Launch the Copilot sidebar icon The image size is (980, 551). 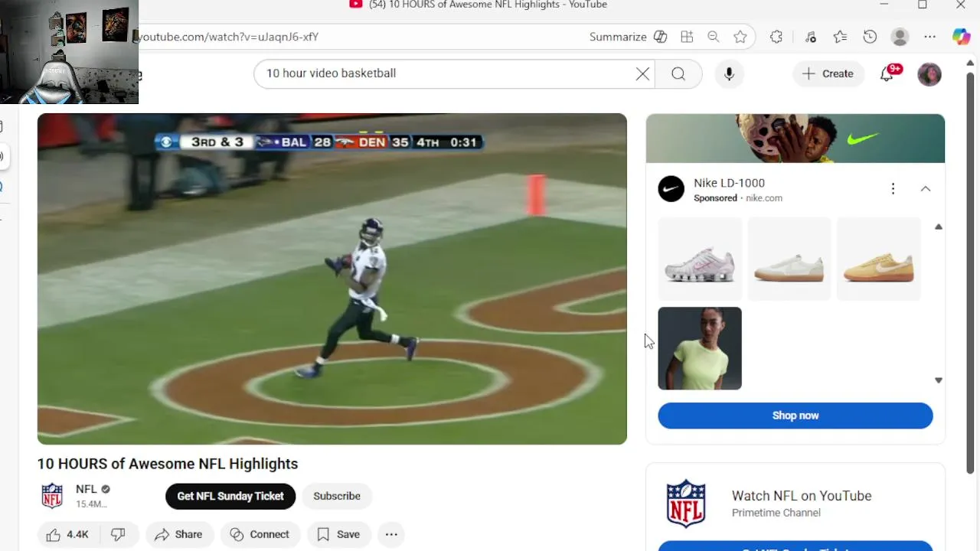click(961, 37)
